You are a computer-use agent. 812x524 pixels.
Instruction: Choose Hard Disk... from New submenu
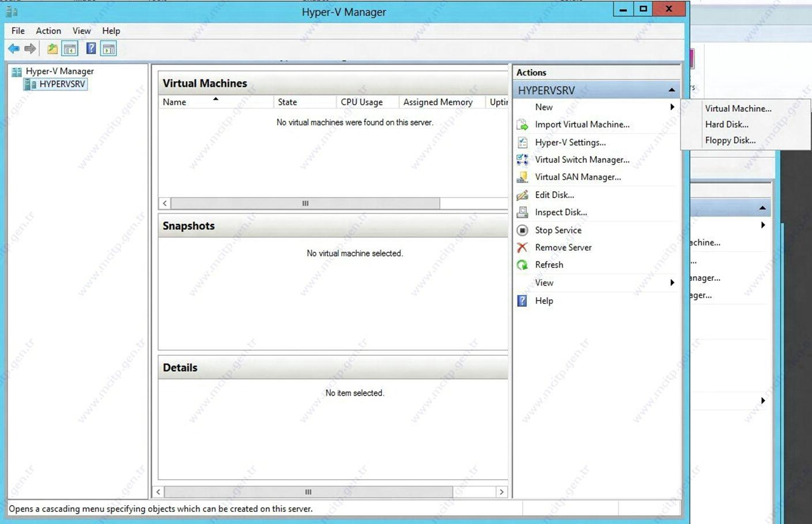tap(727, 124)
